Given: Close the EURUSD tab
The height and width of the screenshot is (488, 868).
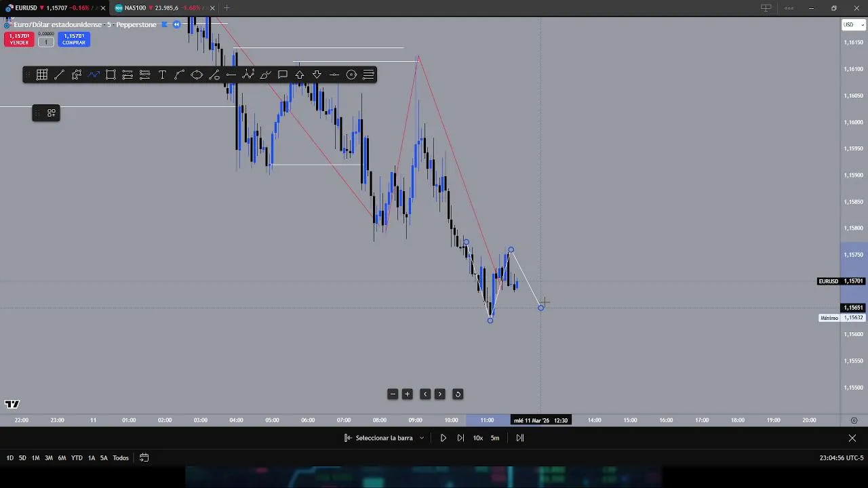Looking at the screenshot, I should pyautogui.click(x=103, y=8).
